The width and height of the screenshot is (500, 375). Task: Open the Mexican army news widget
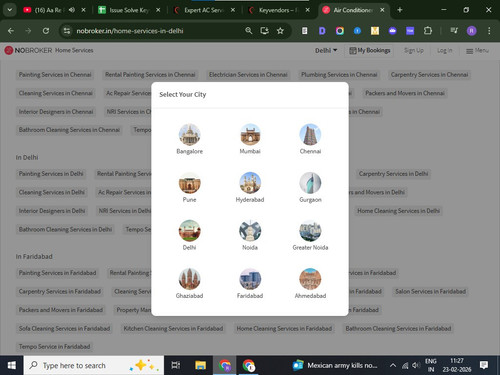point(335,366)
